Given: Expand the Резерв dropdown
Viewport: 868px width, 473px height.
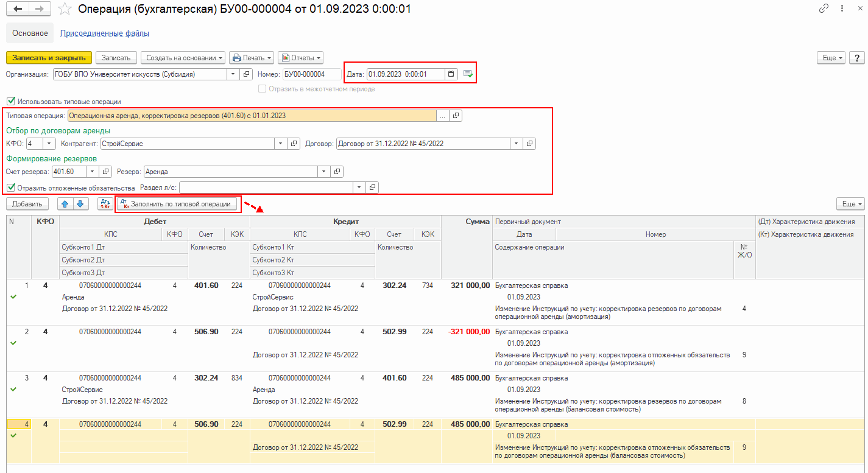Looking at the screenshot, I should [324, 172].
